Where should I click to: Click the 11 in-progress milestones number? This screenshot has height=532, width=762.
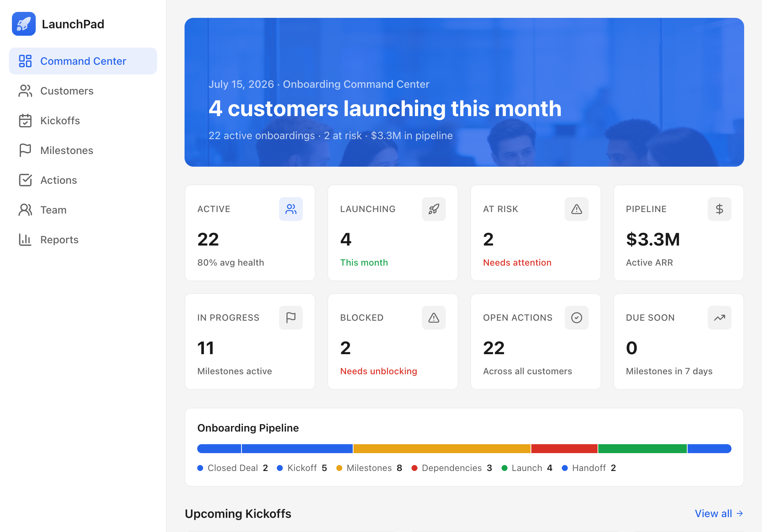pos(206,348)
